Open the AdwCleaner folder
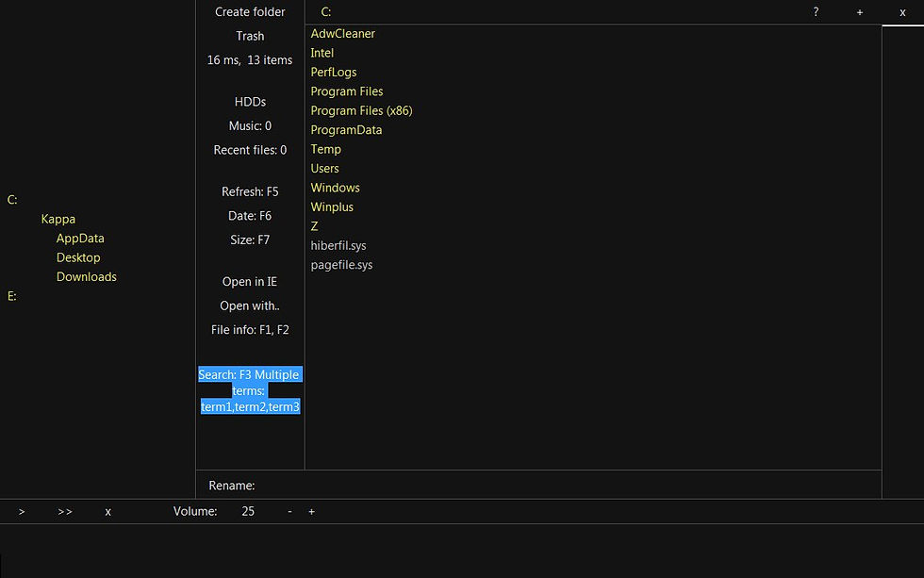This screenshot has width=924, height=578. pos(343,34)
